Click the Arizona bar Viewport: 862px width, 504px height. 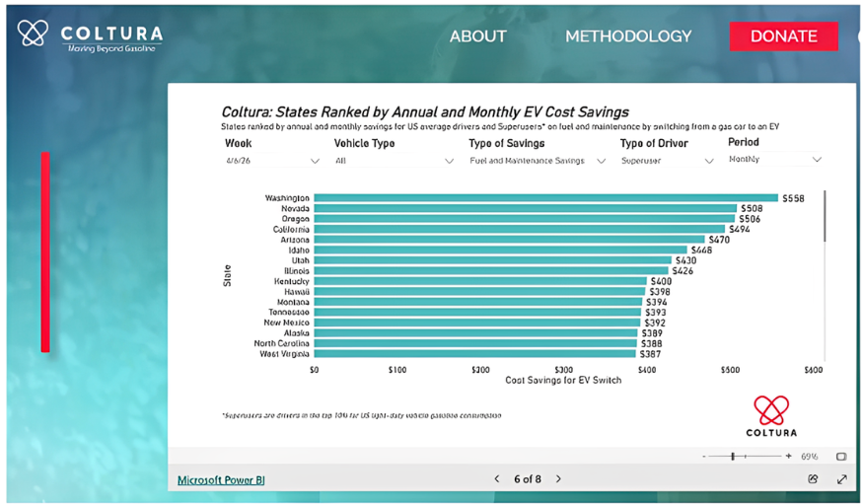[509, 240]
